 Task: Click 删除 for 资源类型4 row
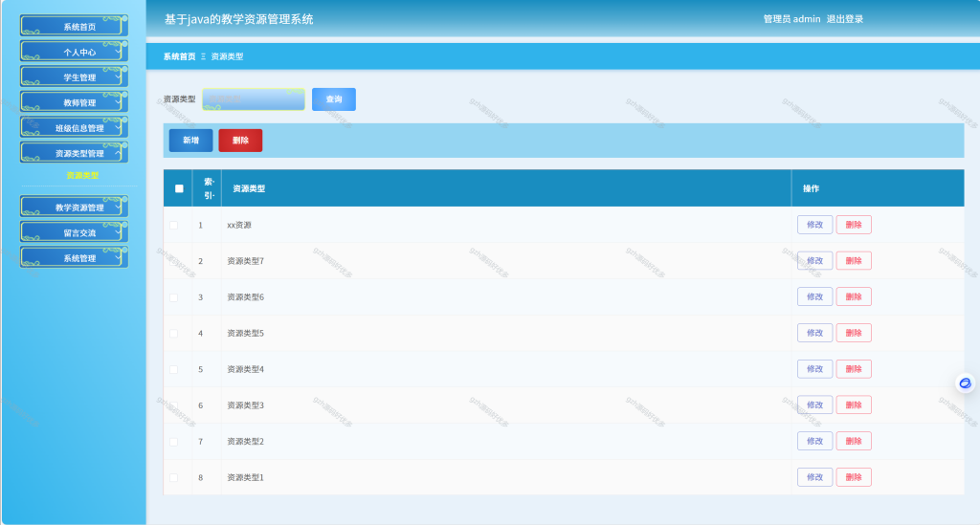coord(854,369)
